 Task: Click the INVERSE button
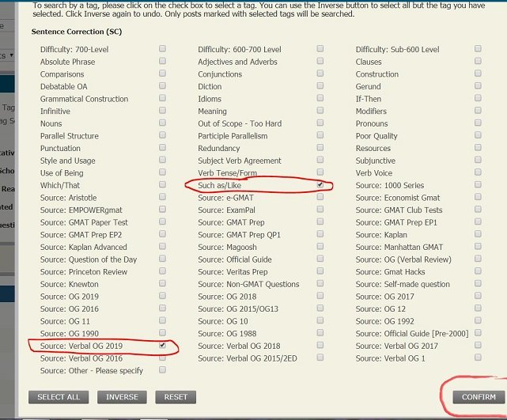click(x=122, y=397)
